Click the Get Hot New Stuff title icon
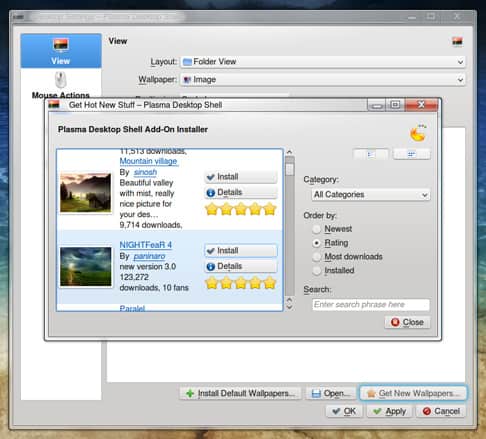486x439 pixels. click(54, 105)
